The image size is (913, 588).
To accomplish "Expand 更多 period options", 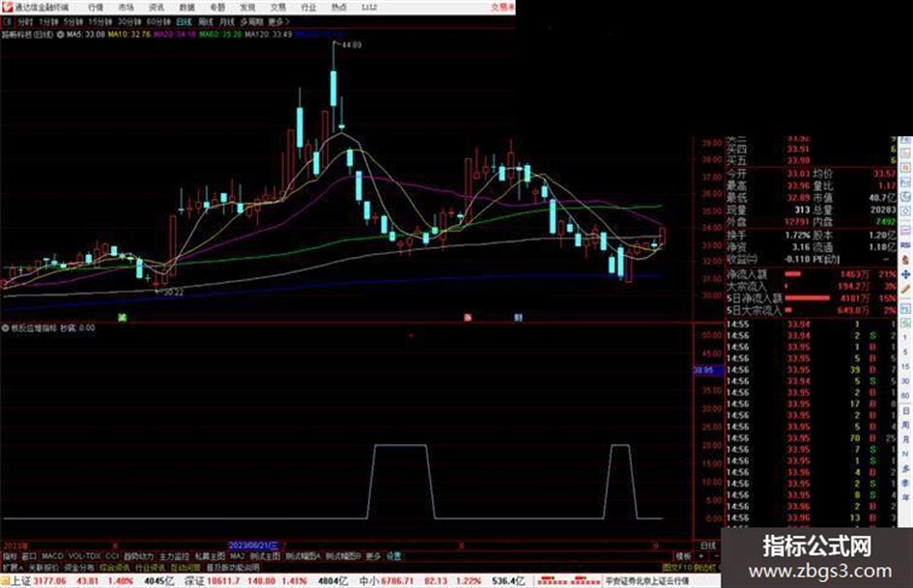I will (278, 21).
